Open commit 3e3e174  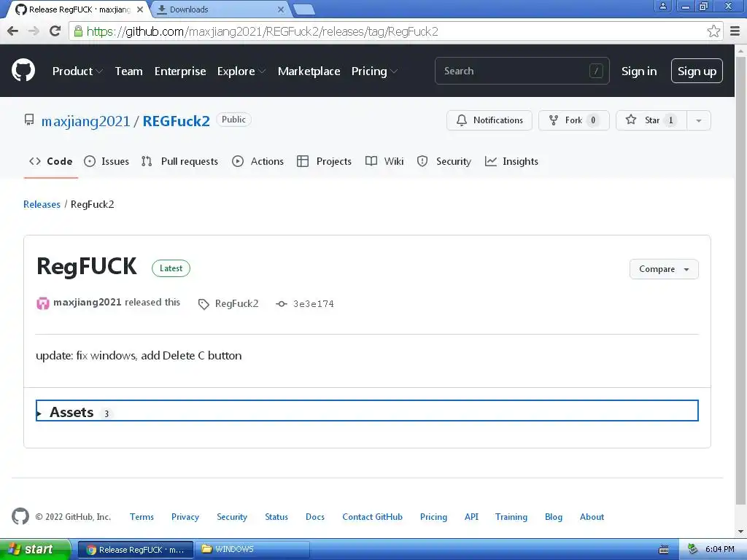click(313, 304)
